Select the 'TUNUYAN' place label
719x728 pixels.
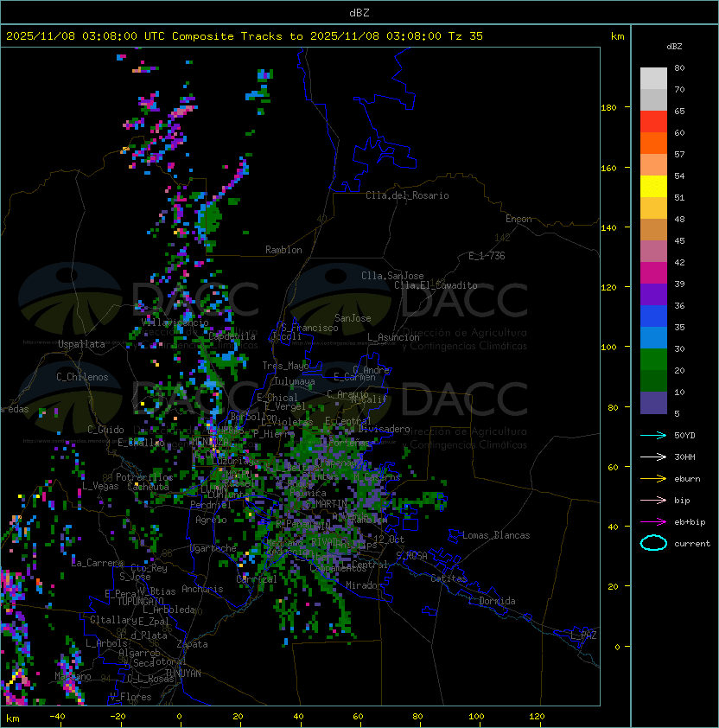(x=183, y=674)
